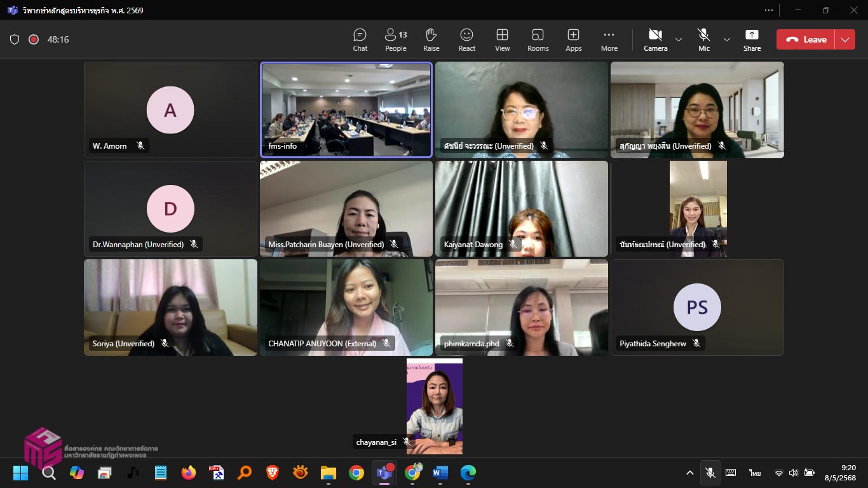Open the Chat panel
The height and width of the screenshot is (488, 868).
point(360,39)
